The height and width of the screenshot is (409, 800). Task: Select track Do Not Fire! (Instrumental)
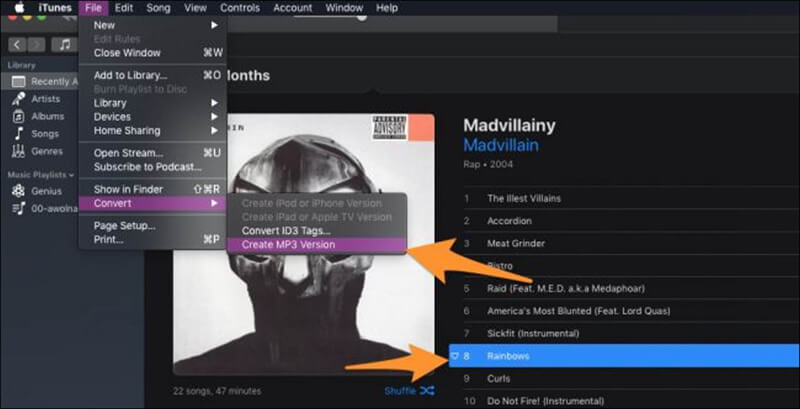click(631, 401)
